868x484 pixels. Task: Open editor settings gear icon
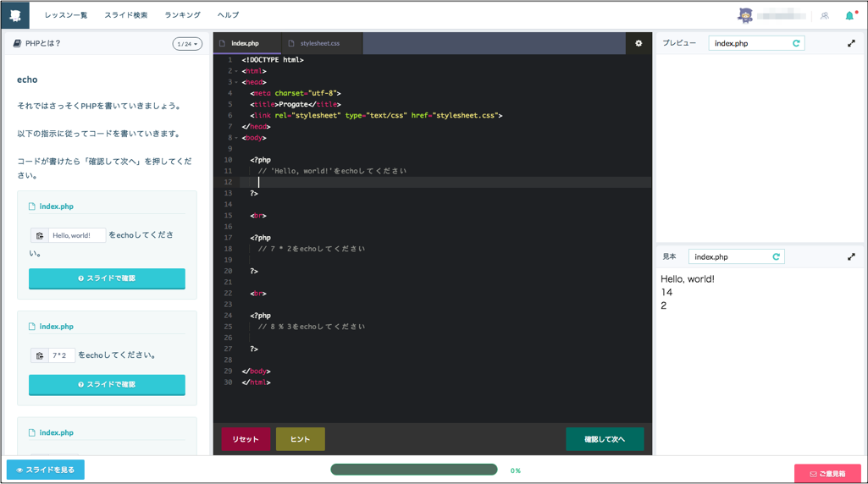[639, 43]
